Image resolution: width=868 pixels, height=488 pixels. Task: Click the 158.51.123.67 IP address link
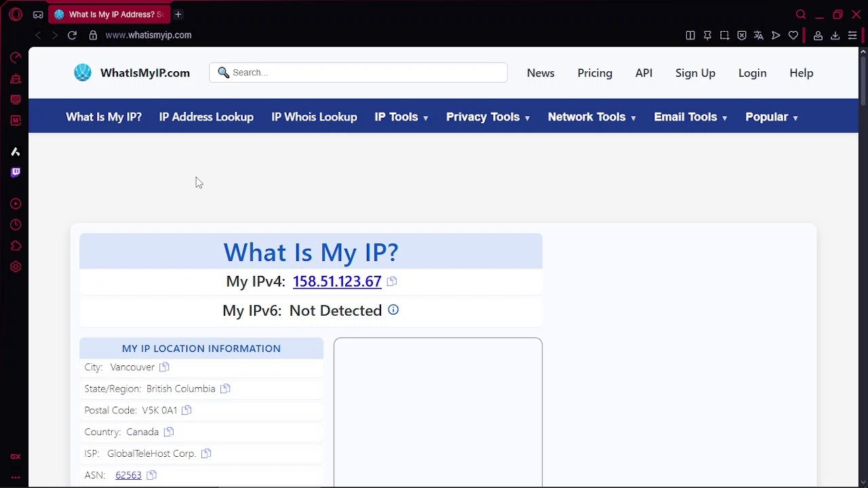(x=337, y=281)
